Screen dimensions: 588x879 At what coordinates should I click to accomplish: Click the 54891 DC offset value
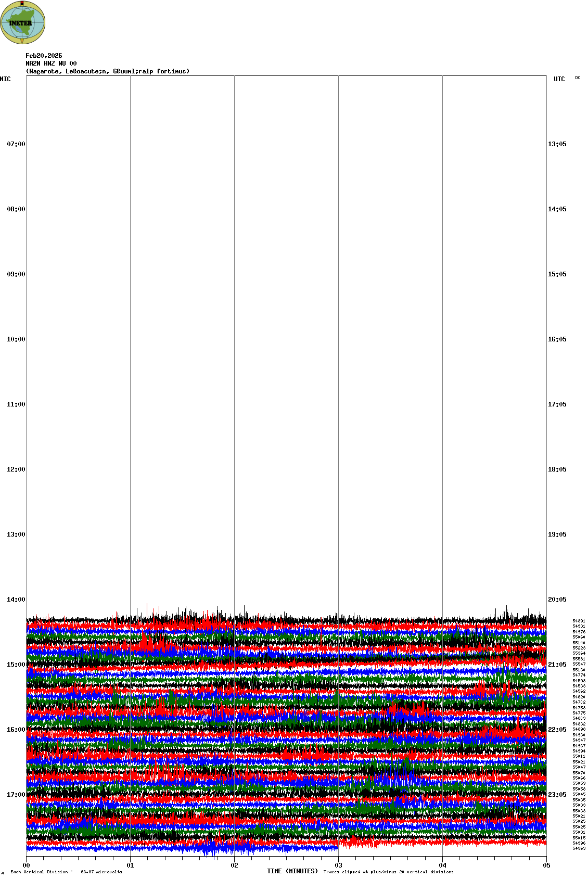coord(579,621)
